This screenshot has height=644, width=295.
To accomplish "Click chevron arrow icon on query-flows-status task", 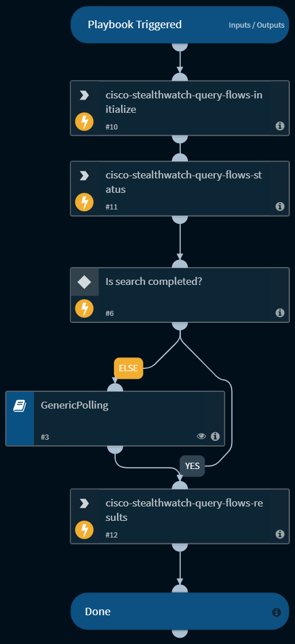I will (84, 176).
